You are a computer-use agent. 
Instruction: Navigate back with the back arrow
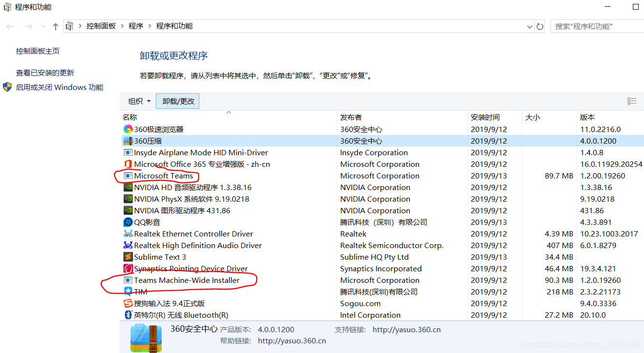tap(10, 27)
